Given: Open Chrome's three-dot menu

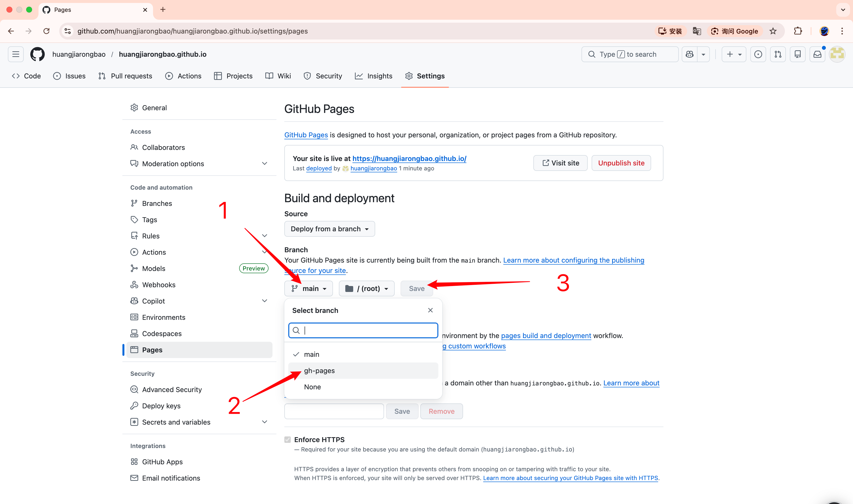Looking at the screenshot, I should [842, 31].
